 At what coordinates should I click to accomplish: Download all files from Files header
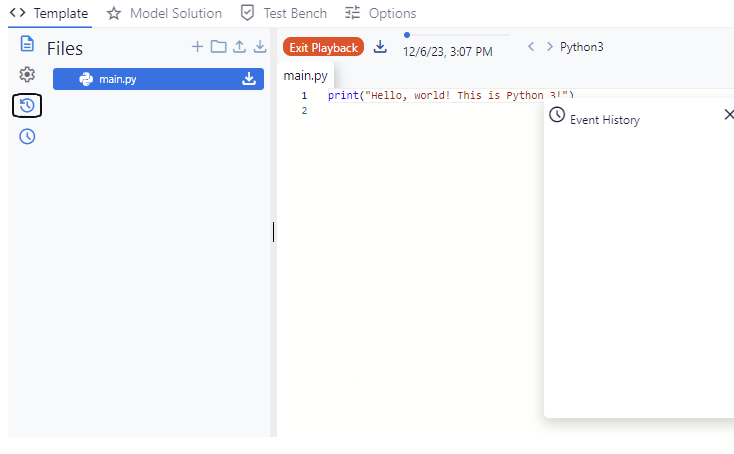(x=260, y=47)
